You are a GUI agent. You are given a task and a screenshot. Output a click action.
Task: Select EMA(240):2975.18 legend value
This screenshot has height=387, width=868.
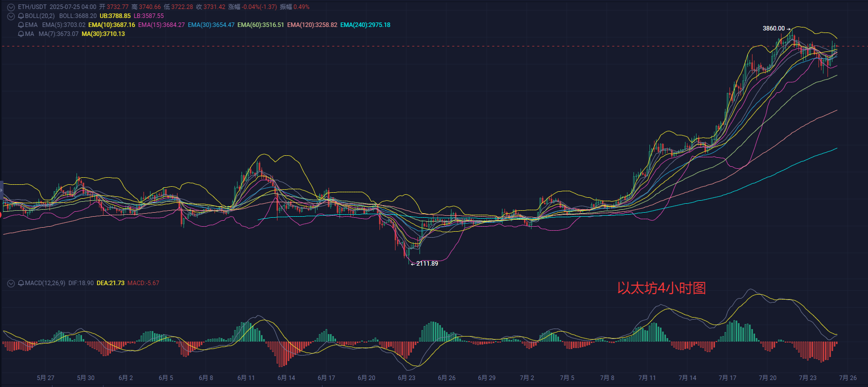click(365, 25)
